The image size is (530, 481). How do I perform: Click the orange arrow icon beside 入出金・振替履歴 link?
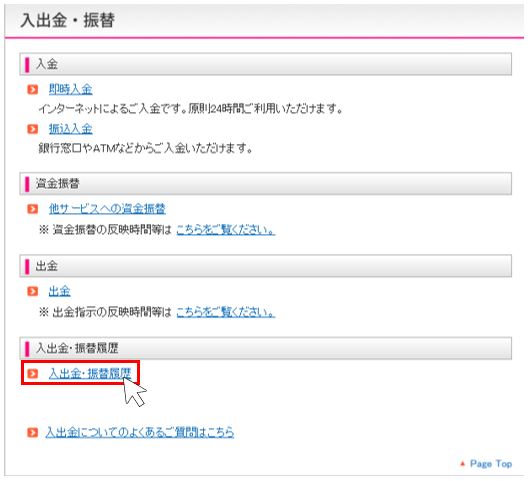click(32, 374)
